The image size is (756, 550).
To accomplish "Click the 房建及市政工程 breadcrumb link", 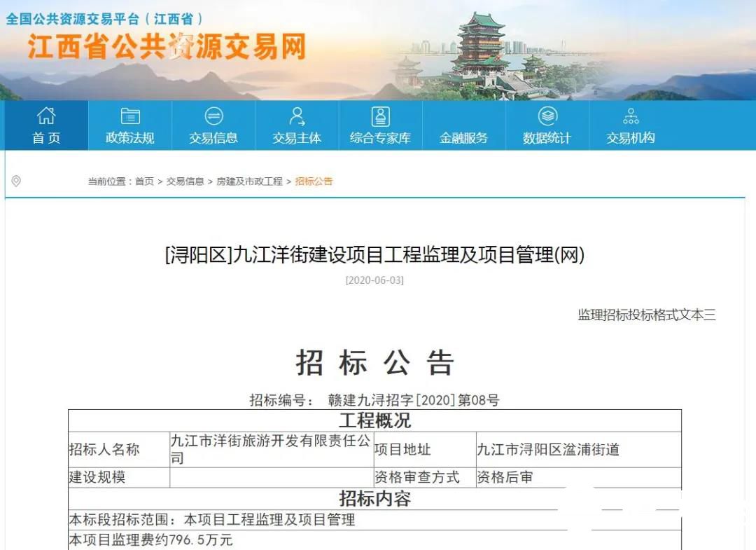I will 249,181.
